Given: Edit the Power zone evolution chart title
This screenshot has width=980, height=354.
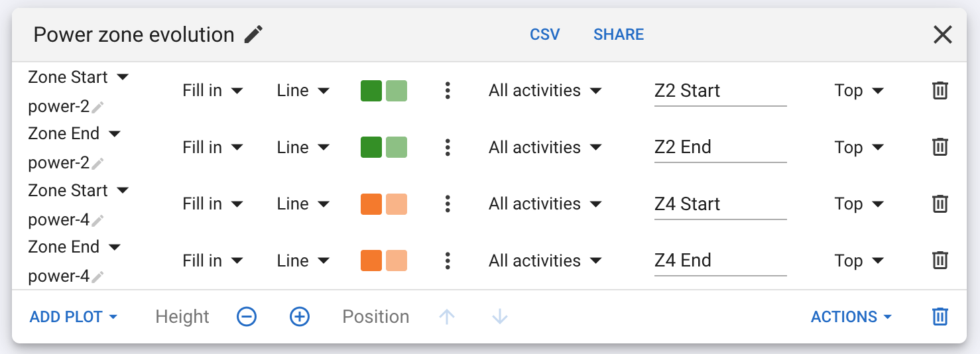Looking at the screenshot, I should (x=253, y=34).
